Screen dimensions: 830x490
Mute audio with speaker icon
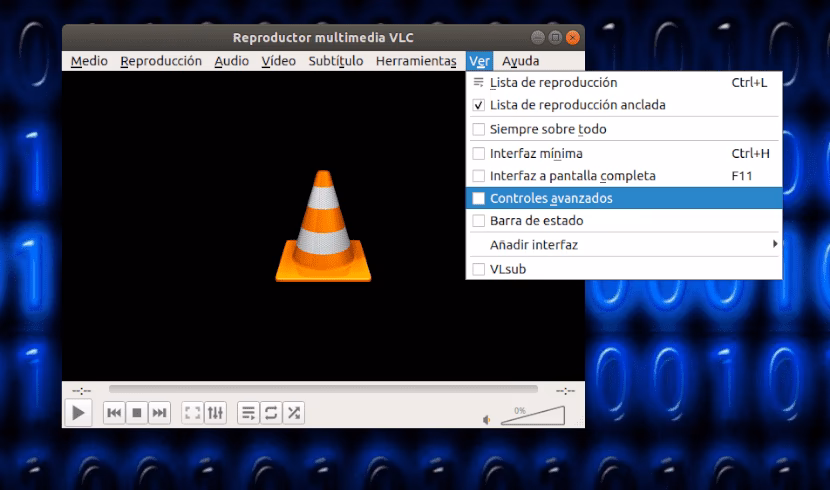486,420
